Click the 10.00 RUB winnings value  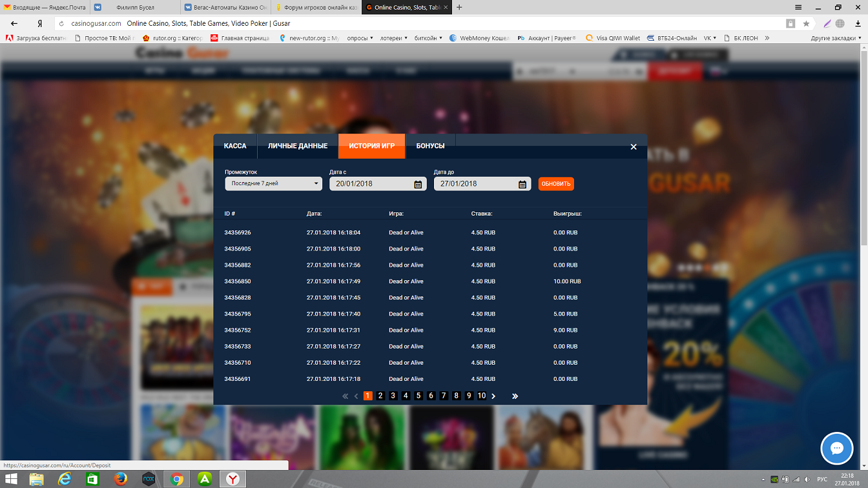567,281
